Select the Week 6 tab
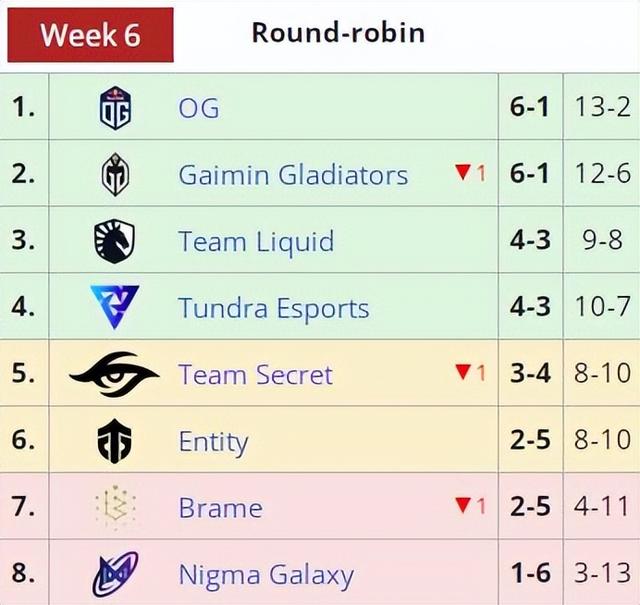The width and height of the screenshot is (640, 605). [x=91, y=35]
